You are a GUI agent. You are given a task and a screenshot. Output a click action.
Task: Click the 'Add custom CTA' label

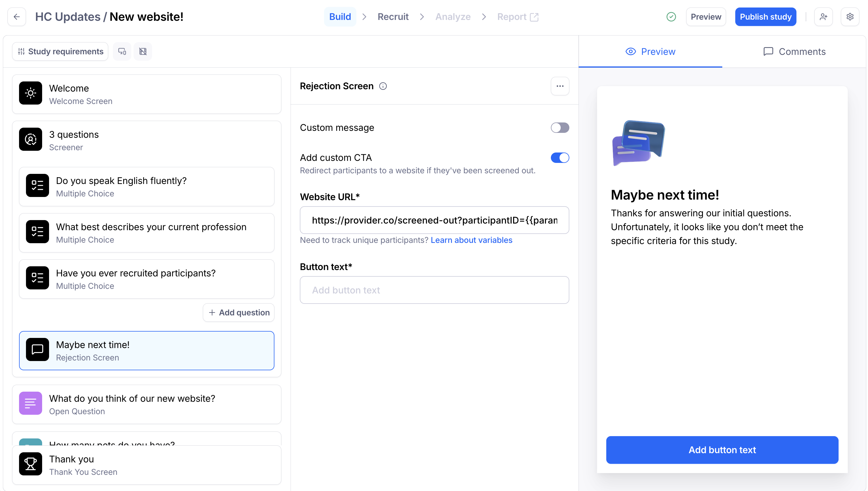pos(336,157)
